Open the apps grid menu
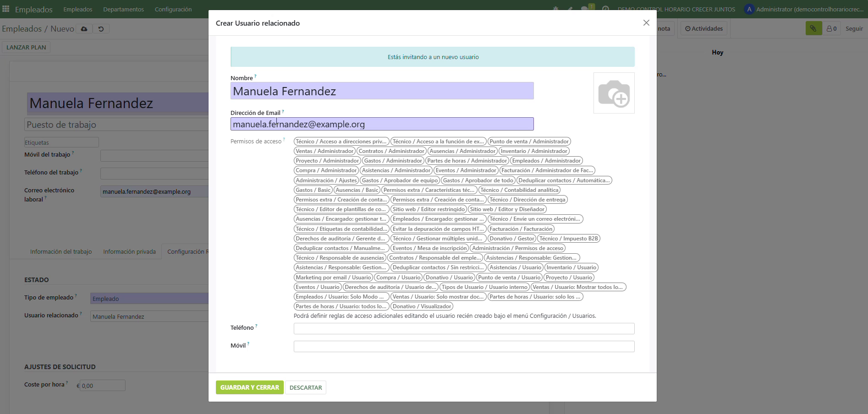The height and width of the screenshot is (414, 868). tap(6, 9)
